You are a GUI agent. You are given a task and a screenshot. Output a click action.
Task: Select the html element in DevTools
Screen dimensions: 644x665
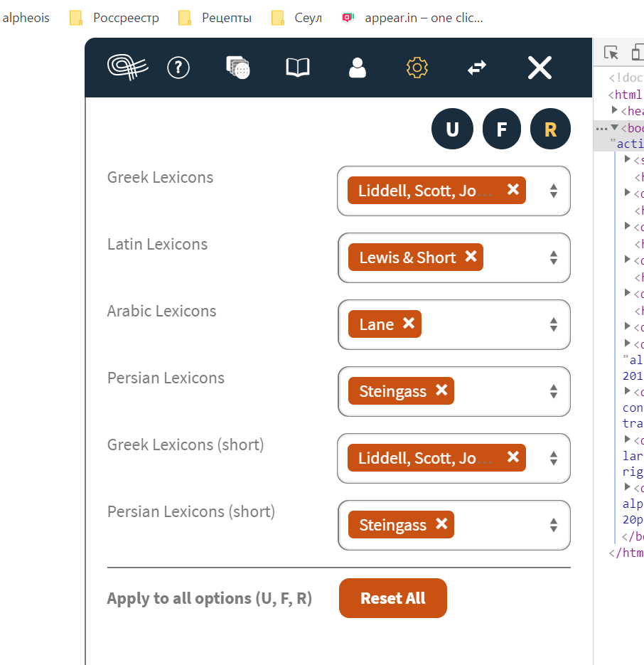626,95
